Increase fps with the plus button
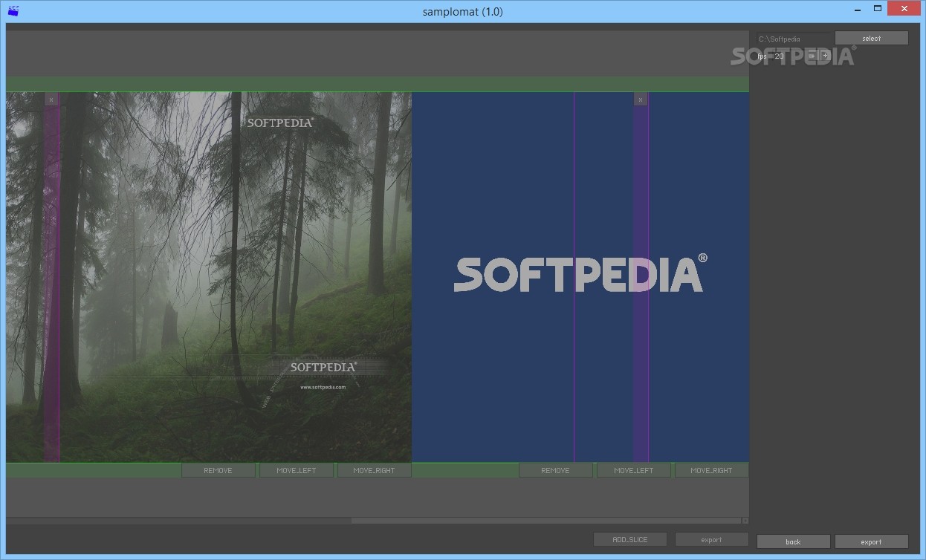Viewport: 926px width, 560px height. (825, 56)
